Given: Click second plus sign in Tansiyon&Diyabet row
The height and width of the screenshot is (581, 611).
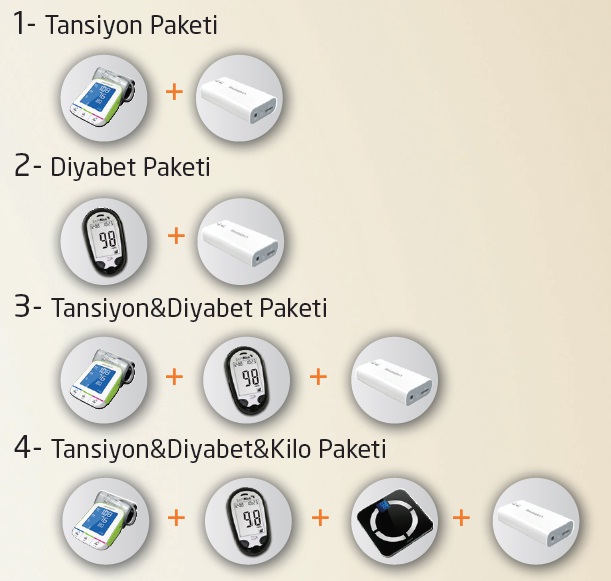Looking at the screenshot, I should pos(318,376).
